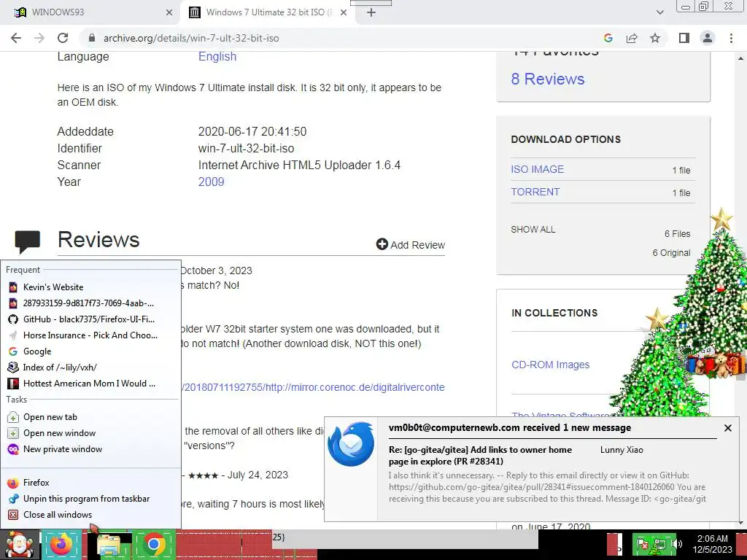747x560 pixels.
Task: Open Action Center flag tray icon
Action: point(643,544)
